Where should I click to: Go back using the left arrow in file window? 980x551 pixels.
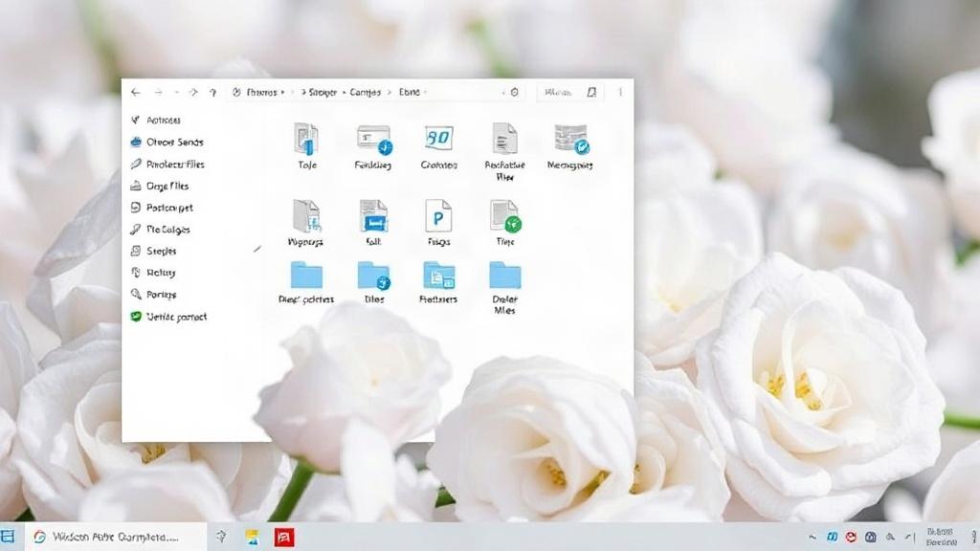[x=136, y=93]
